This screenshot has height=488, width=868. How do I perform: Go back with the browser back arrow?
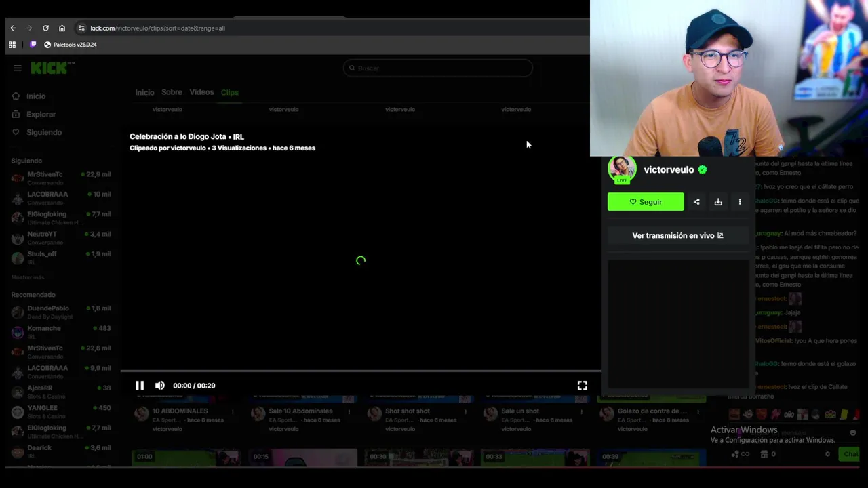click(13, 28)
